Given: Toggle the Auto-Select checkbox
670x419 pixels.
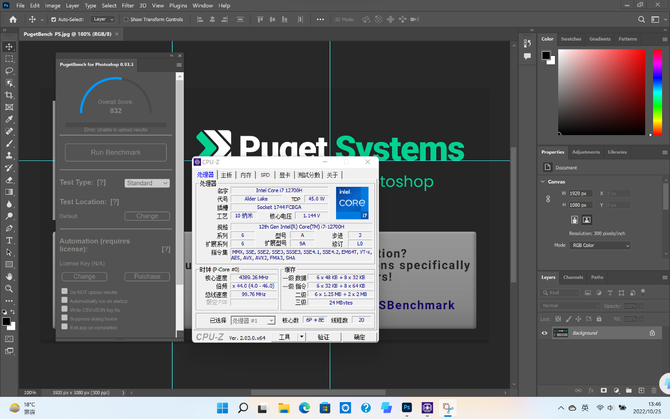Looking at the screenshot, I should 54,19.
